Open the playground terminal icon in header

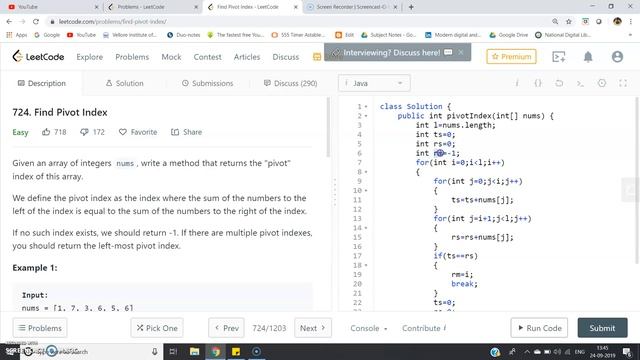click(558, 57)
